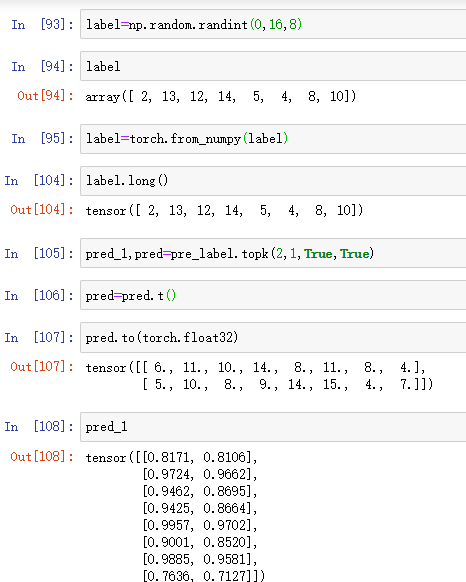Click the In [104] prompt label
The width and height of the screenshot is (466, 582).
click(39, 181)
